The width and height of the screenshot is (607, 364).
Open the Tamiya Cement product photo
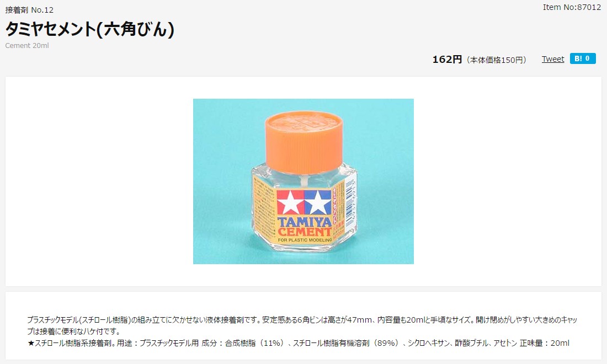point(303,181)
